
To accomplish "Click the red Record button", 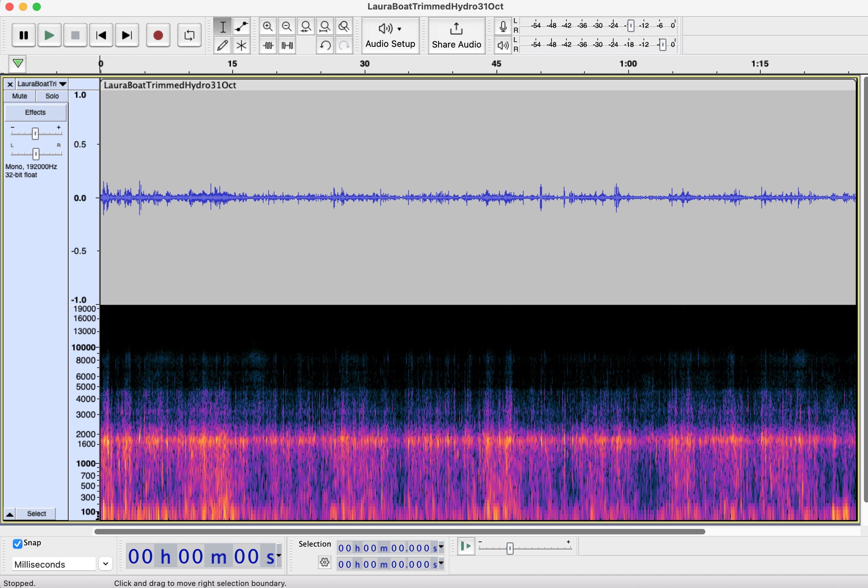I will pyautogui.click(x=158, y=35).
